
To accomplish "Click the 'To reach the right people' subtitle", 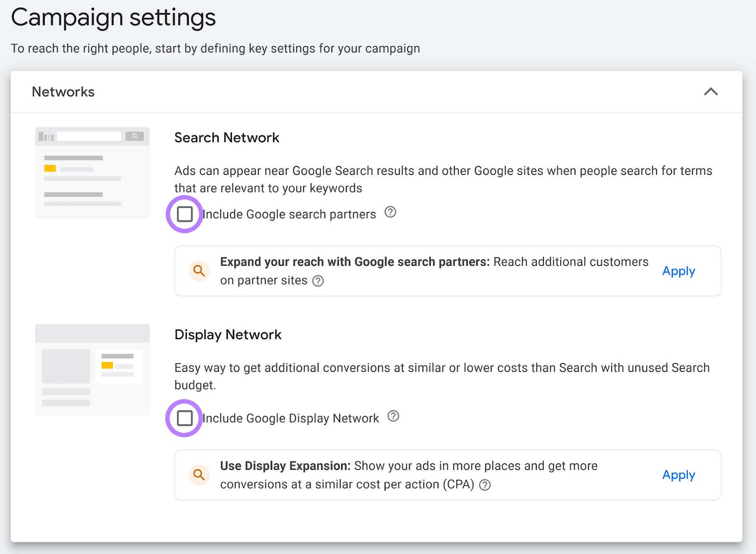I will (215, 49).
